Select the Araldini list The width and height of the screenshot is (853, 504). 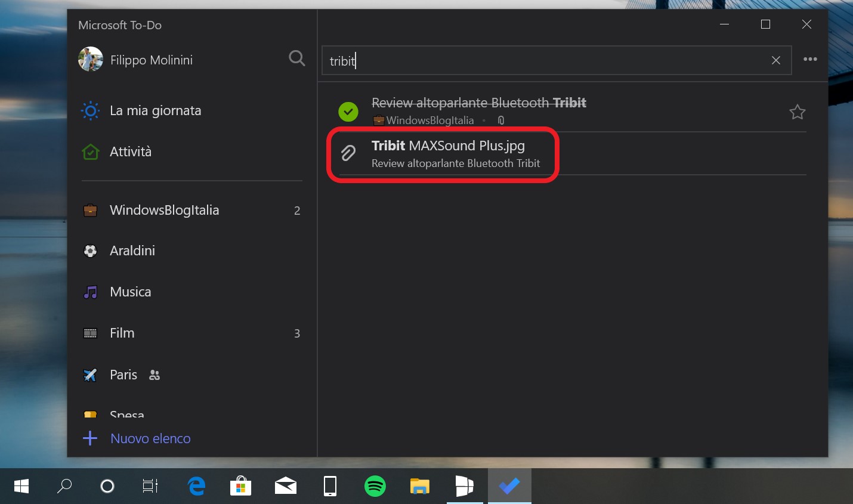point(192,251)
